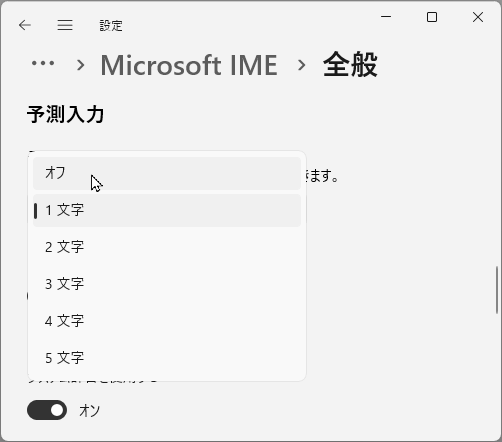This screenshot has width=502, height=442.
Task: Close the 設定 window
Action: click(x=478, y=17)
